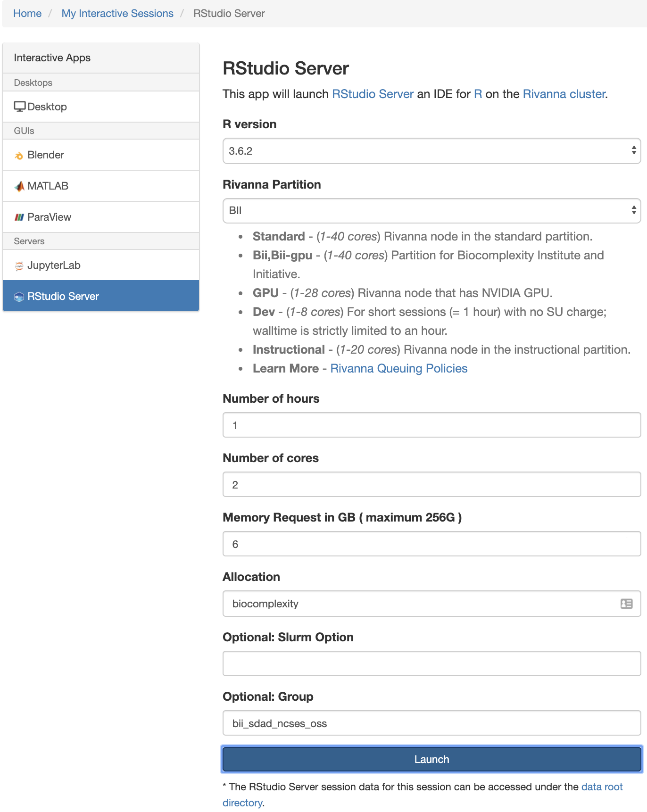Click the Desktops section label
Image resolution: width=647 pixels, height=812 pixels.
coord(33,83)
